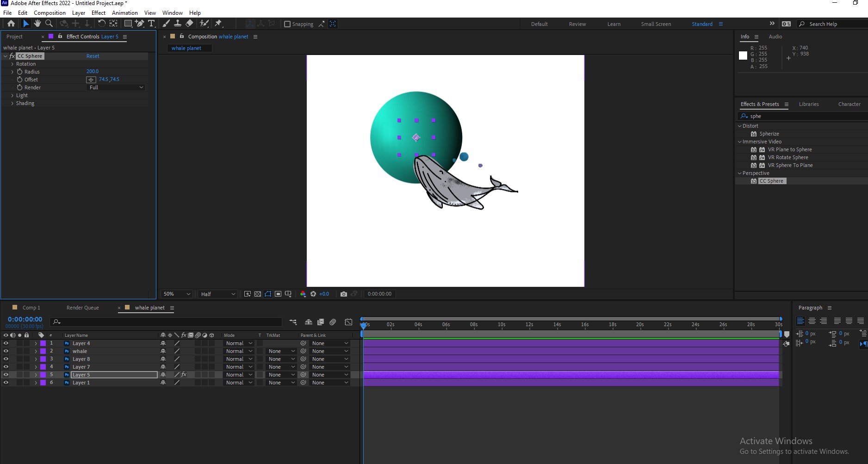Select the Zoom tool in toolbar
The height and width of the screenshot is (464, 868).
click(x=49, y=24)
